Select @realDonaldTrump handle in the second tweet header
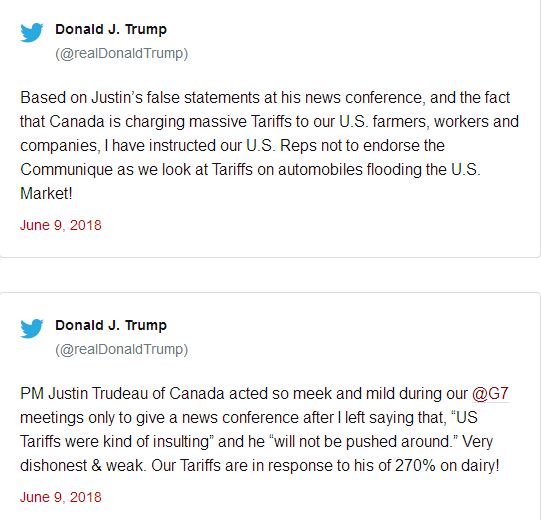The image size is (541, 520). coord(121,350)
